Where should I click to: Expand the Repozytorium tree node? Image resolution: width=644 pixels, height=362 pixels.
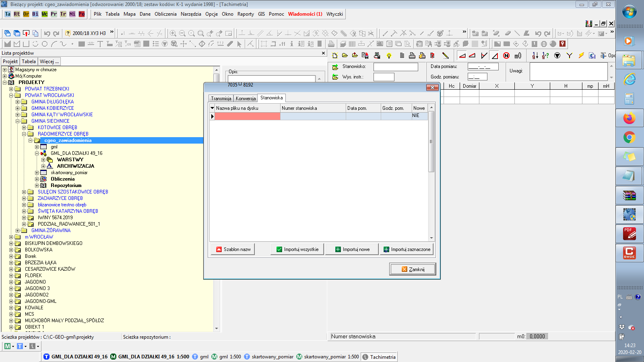point(37,185)
